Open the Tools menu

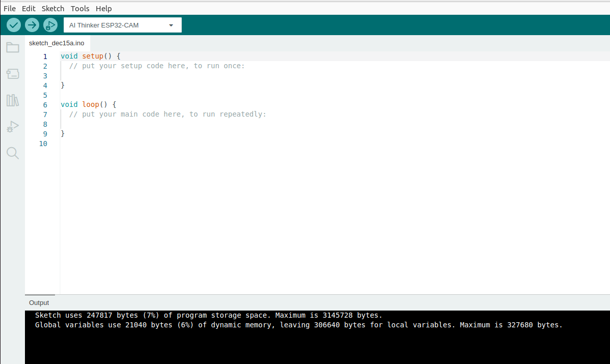pos(80,9)
